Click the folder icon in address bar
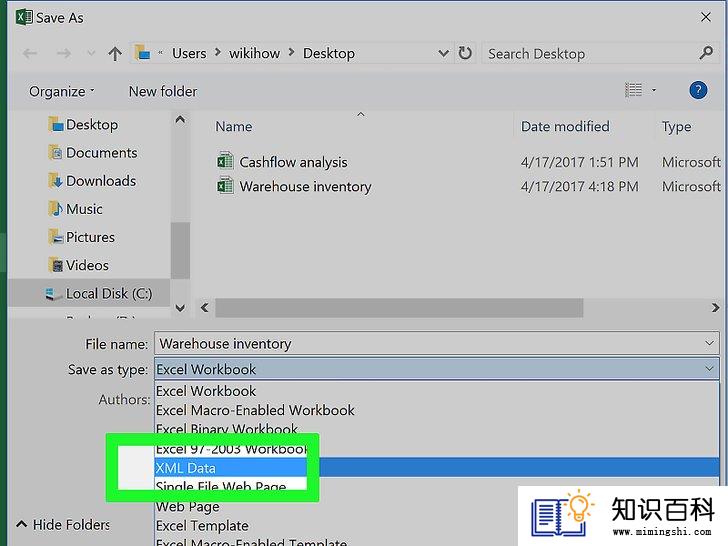 click(x=143, y=52)
